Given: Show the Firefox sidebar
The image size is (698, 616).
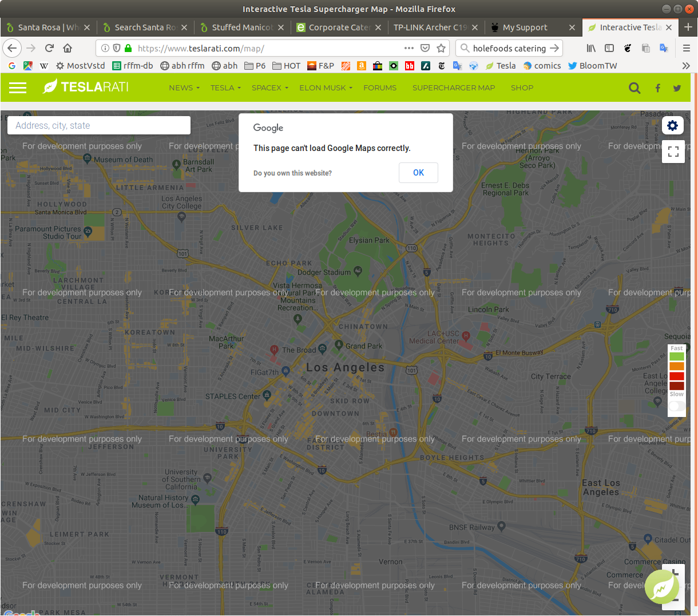Looking at the screenshot, I should click(x=609, y=48).
